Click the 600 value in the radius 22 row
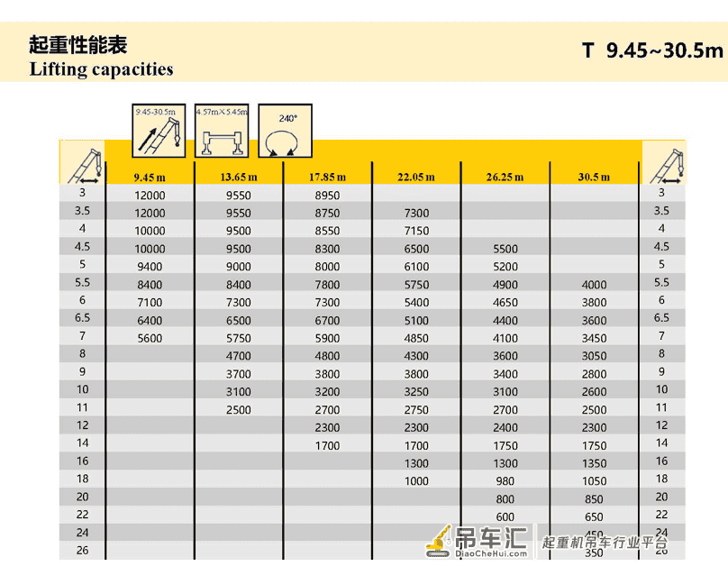The width and height of the screenshot is (728, 566). [505, 516]
